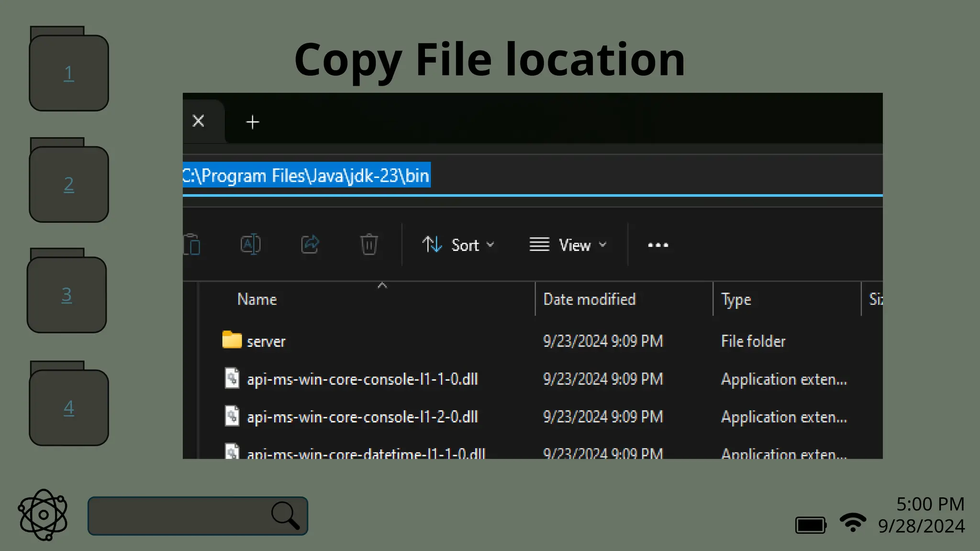Click the Rename icon in toolbar
980x551 pixels.
(250, 244)
